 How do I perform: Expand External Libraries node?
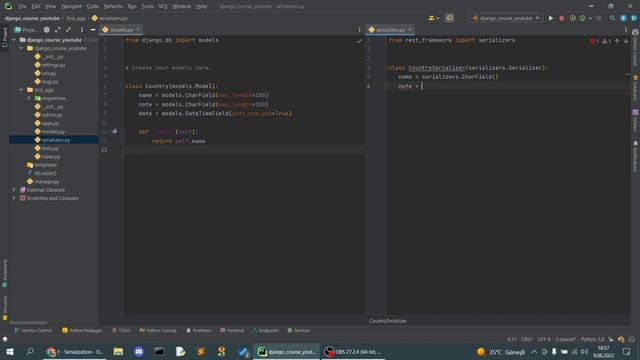click(14, 190)
